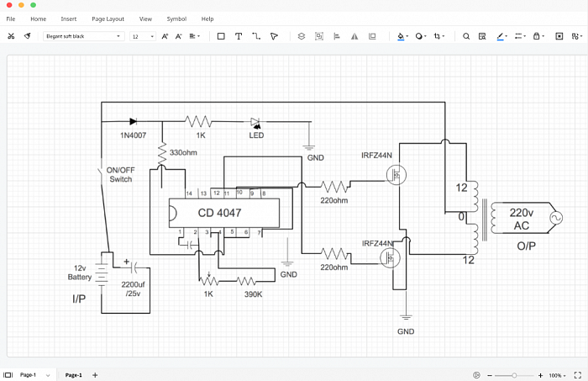Screen dimensions: 588x381
Task: Click the Cut scissors icon
Action: click(11, 36)
